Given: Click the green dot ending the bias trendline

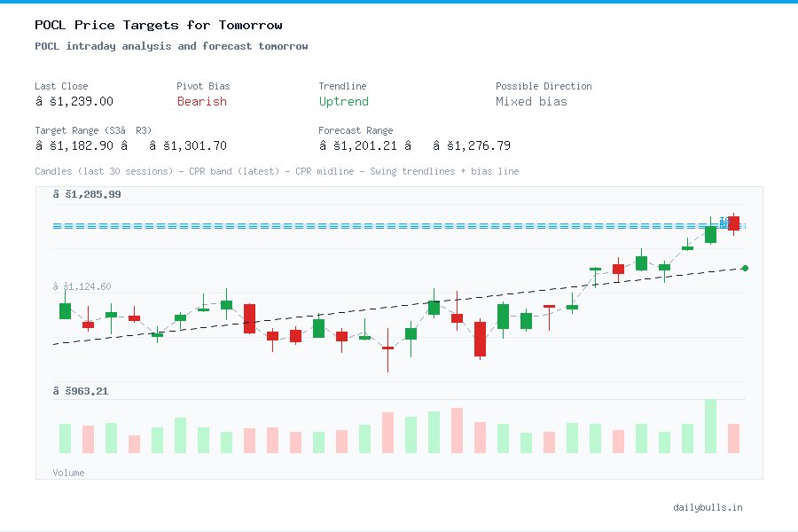Looking at the screenshot, I should pyautogui.click(x=744, y=267).
